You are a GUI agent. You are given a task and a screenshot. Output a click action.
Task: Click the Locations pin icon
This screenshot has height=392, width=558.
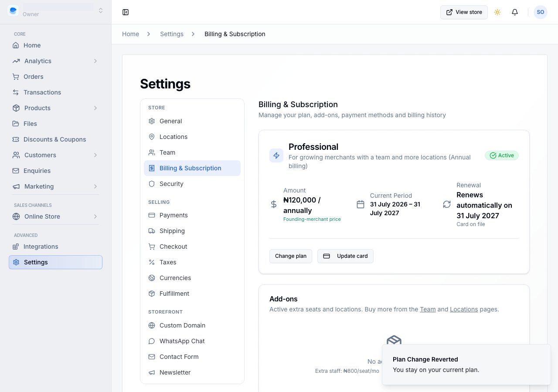coord(152,137)
